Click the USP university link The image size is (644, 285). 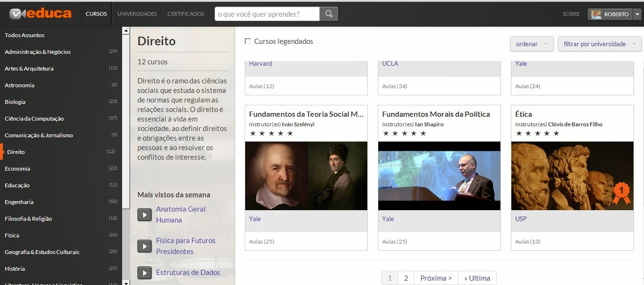point(521,219)
